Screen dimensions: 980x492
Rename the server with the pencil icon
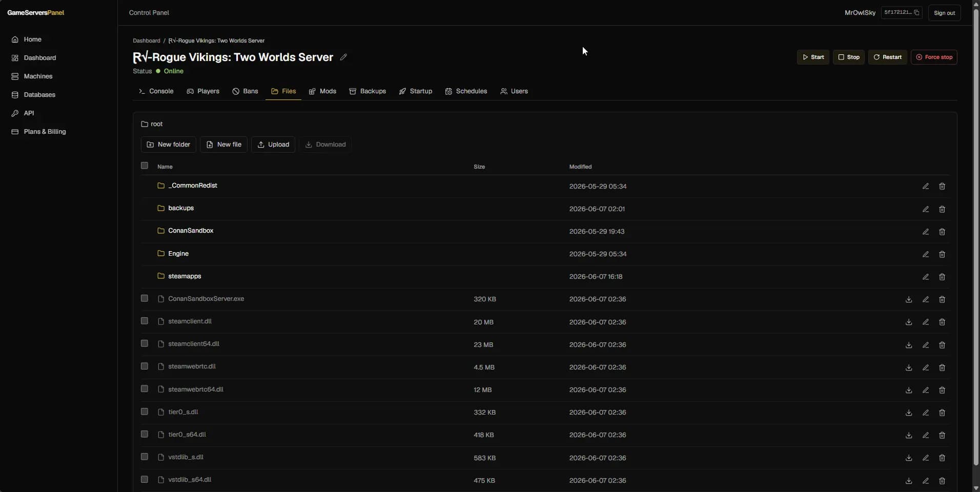(x=343, y=57)
